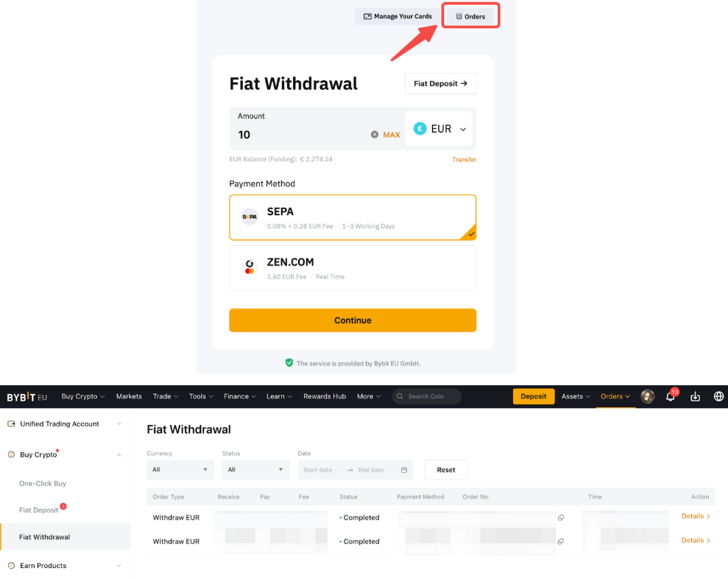Viewport: 728px width, 579px height.
Task: Click the download app icon
Action: 695,396
